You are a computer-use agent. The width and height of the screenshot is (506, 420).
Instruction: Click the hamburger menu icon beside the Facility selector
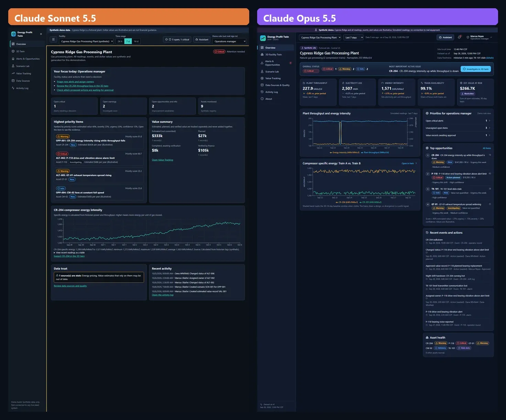(x=53, y=40)
